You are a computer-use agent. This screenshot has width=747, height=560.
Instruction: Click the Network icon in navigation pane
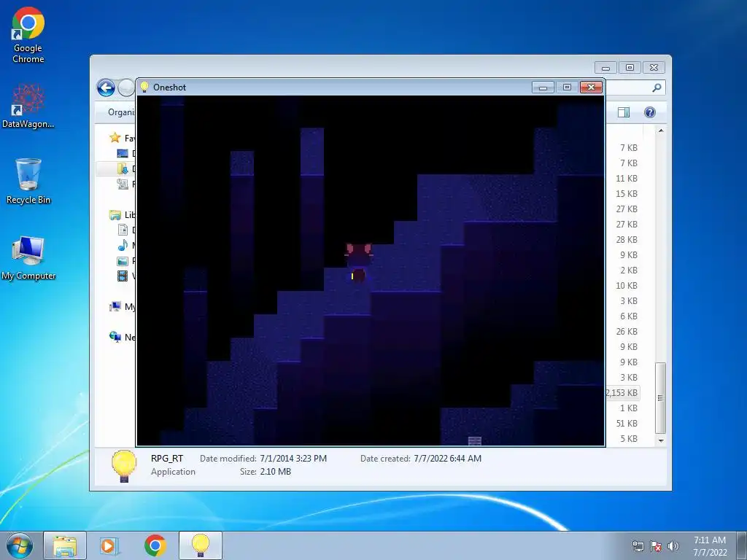tap(115, 337)
